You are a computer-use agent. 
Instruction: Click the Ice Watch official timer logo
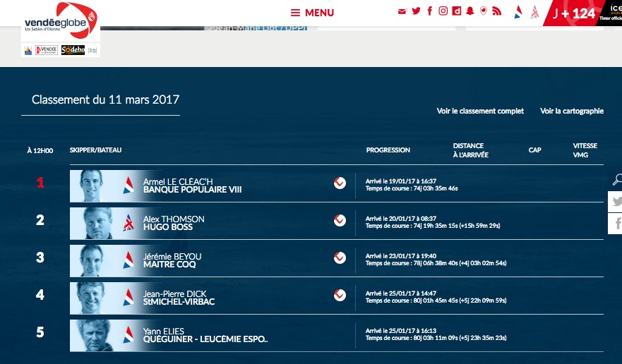point(611,12)
